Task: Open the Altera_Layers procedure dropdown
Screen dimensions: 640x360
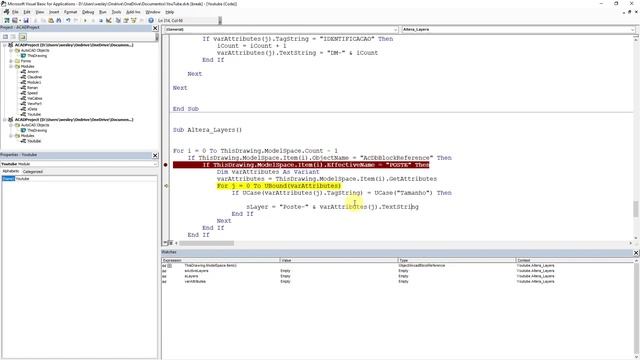Action: coord(632,30)
